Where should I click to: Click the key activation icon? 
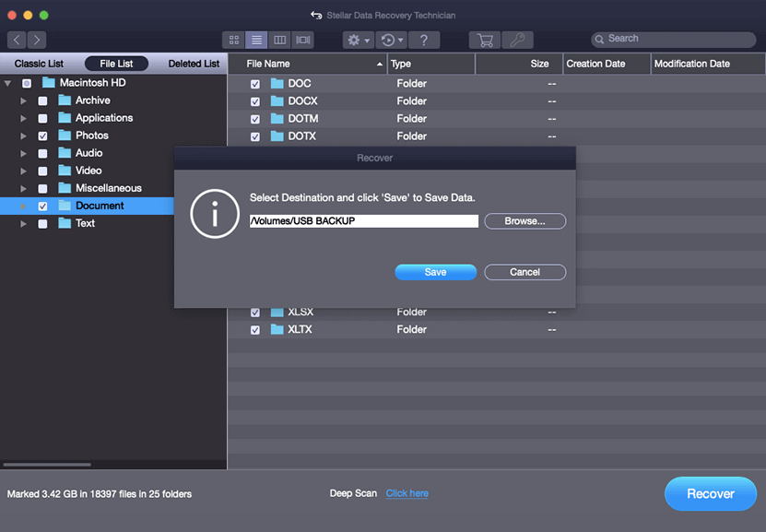[517, 40]
